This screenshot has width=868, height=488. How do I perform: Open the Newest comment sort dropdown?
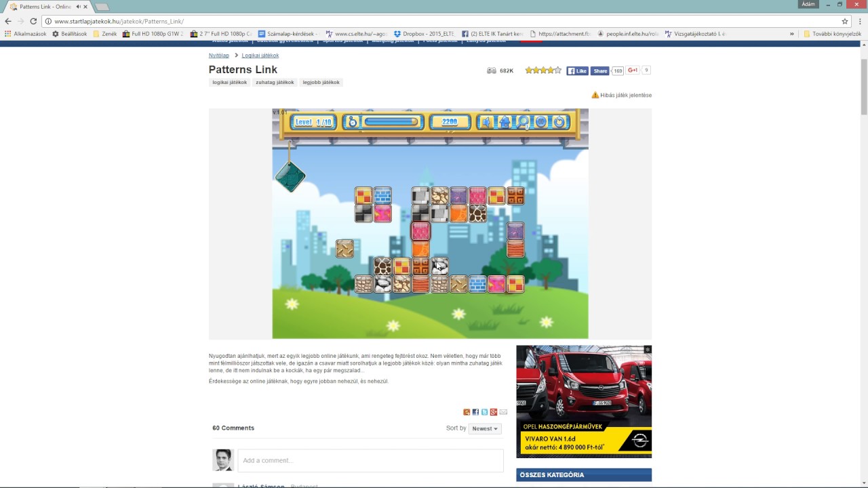pos(485,428)
